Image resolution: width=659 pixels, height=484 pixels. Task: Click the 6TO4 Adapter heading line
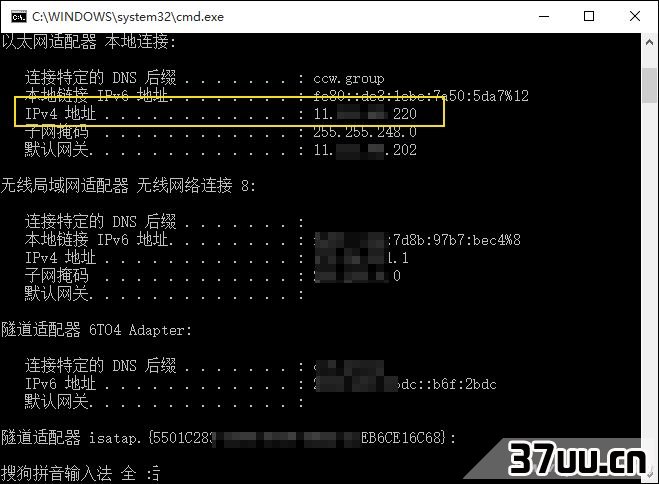pyautogui.click(x=96, y=330)
